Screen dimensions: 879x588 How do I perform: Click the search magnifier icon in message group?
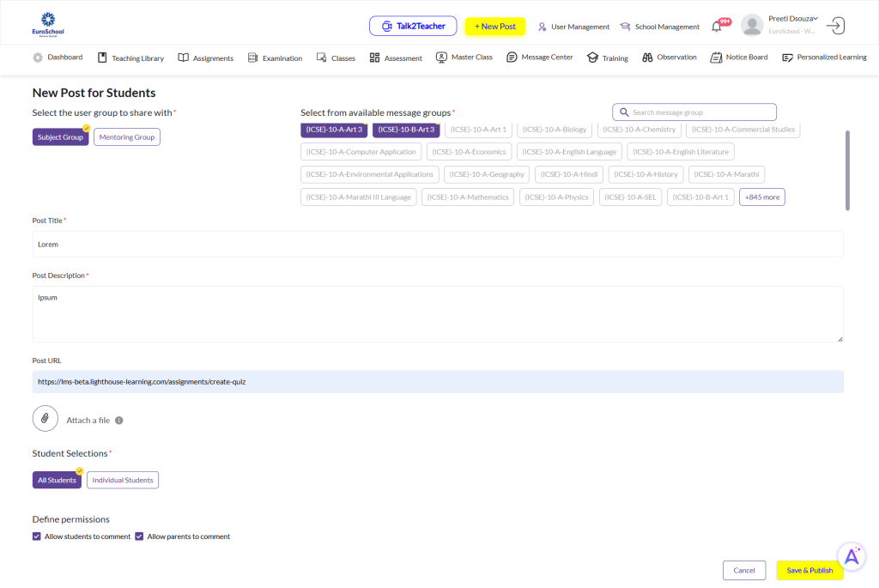pyautogui.click(x=624, y=112)
